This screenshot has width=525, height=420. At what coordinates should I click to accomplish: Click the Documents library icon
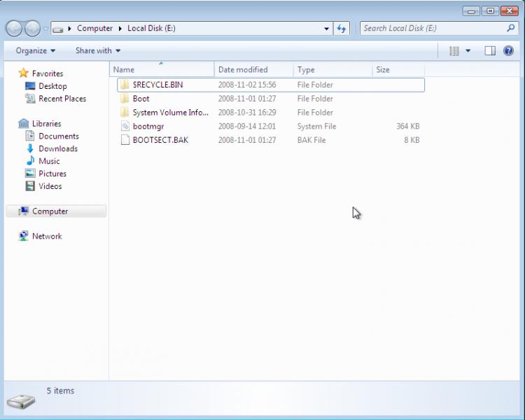click(x=30, y=136)
